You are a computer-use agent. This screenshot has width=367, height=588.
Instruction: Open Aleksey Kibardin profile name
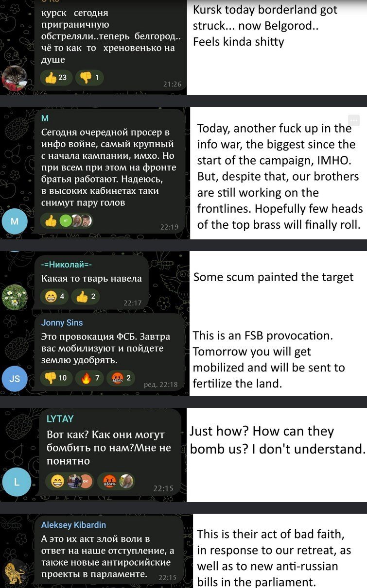click(73, 525)
